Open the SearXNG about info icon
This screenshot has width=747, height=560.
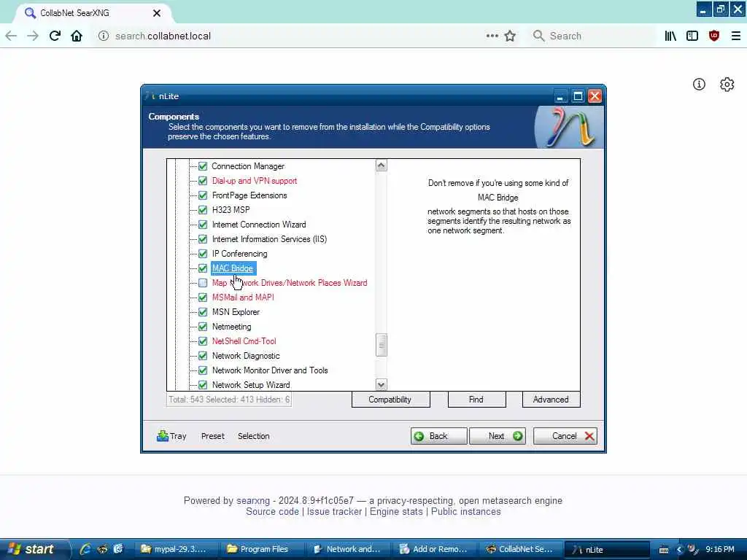pos(699,85)
